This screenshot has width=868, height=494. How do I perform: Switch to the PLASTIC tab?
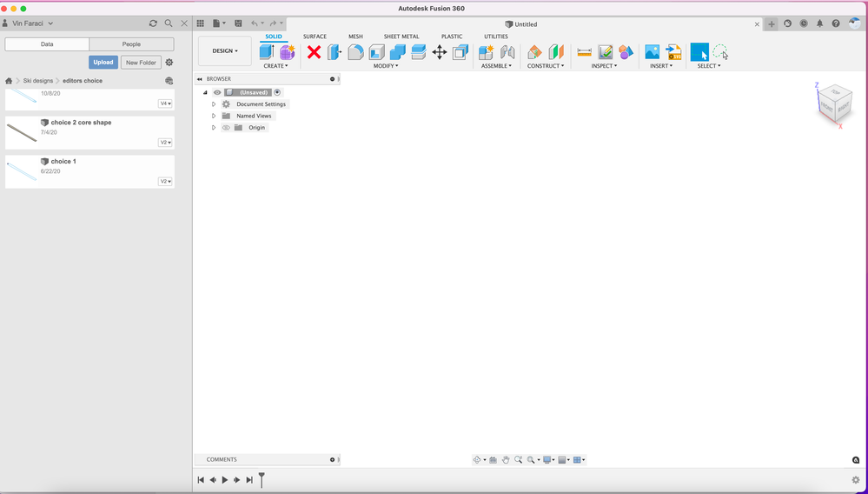tap(452, 37)
